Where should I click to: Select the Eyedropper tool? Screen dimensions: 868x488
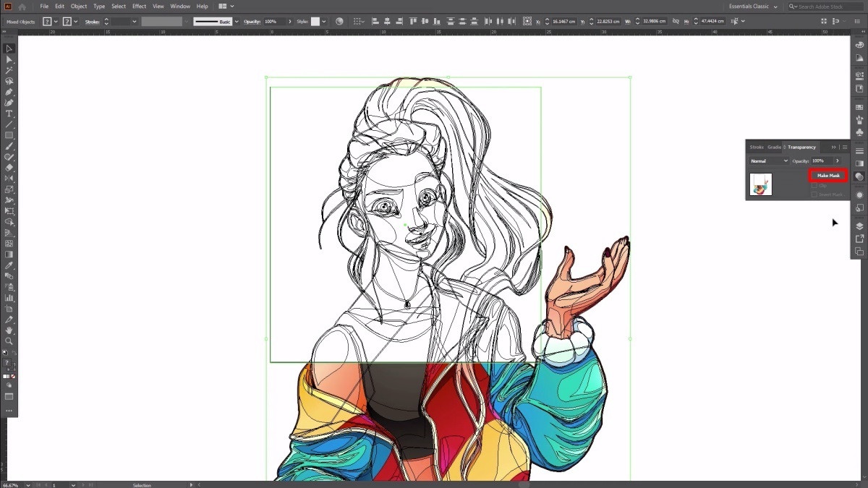click(x=9, y=265)
